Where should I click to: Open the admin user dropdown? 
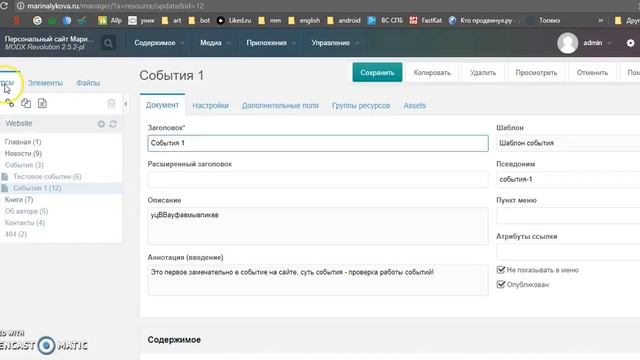pos(597,43)
